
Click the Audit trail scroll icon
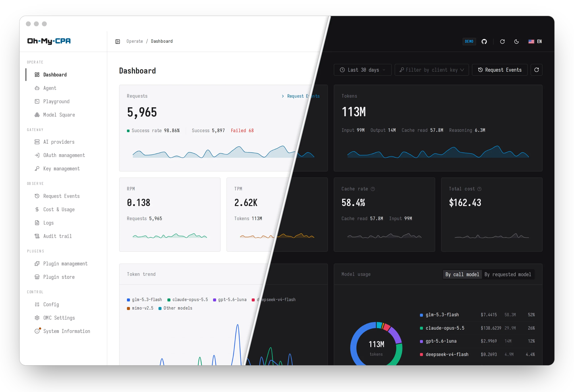point(37,236)
